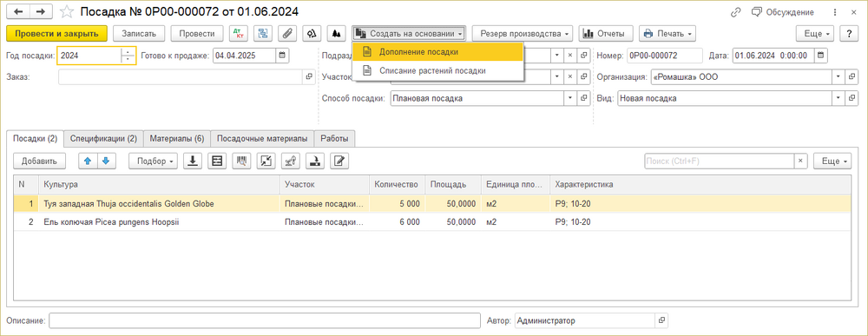
Task: Select the Туя западная Golden Globe row
Action: click(431, 204)
